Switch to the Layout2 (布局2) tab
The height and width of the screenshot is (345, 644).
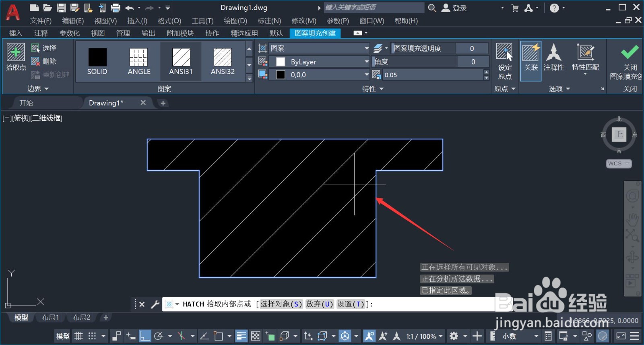(81, 317)
